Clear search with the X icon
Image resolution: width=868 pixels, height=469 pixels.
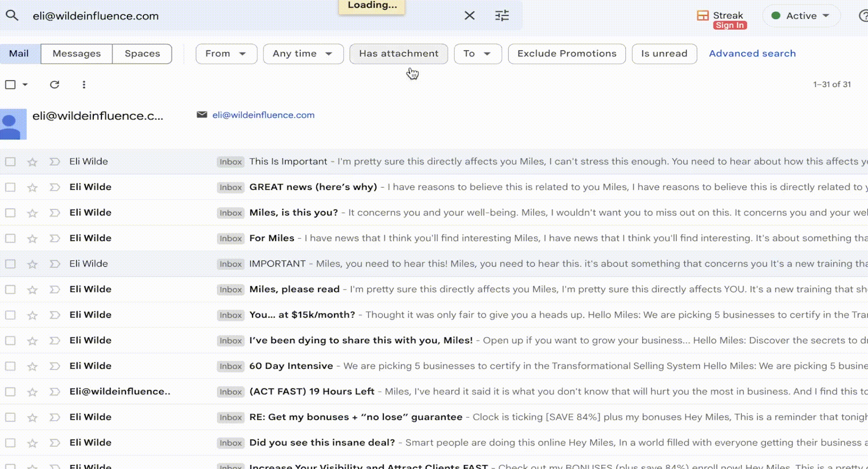click(469, 16)
